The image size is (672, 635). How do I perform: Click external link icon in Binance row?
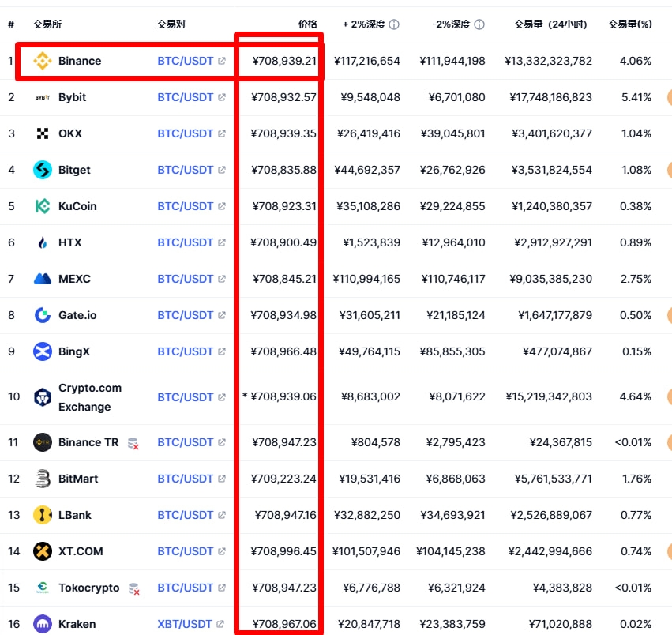[x=222, y=61]
